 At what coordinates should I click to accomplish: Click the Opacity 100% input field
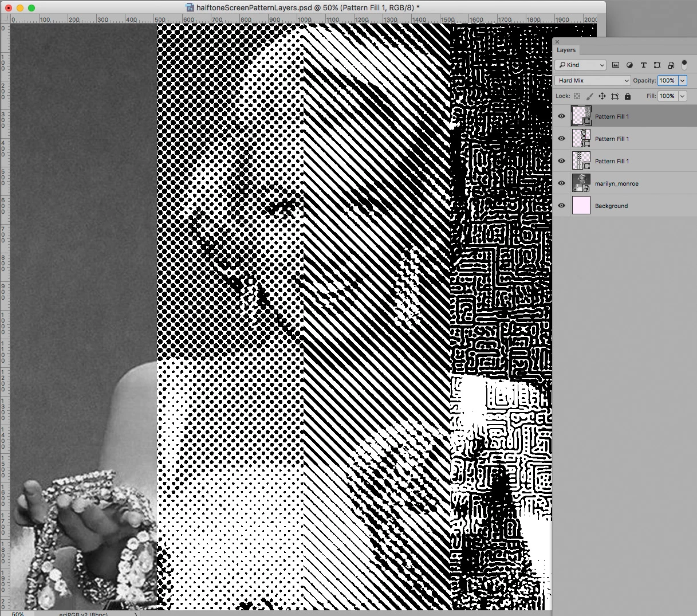[668, 81]
